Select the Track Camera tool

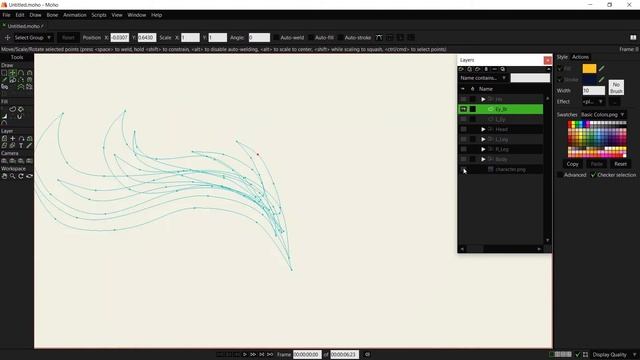click(x=4, y=161)
